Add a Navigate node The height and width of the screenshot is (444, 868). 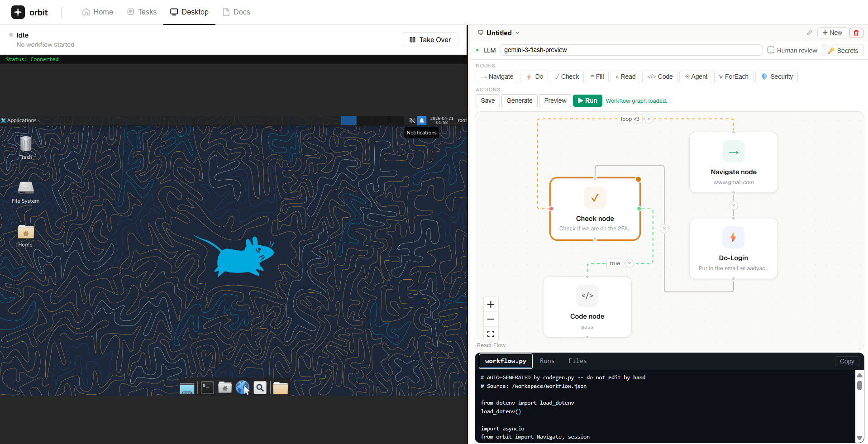pyautogui.click(x=497, y=77)
